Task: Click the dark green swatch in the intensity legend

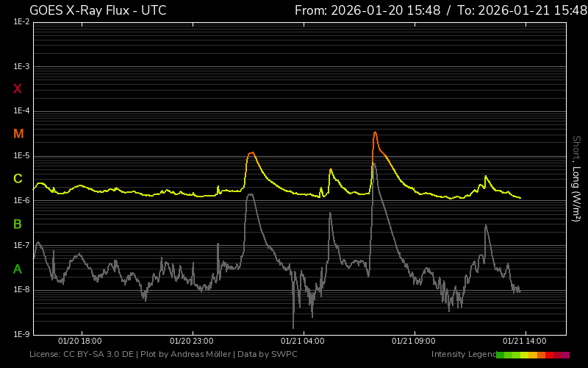Action: tap(501, 355)
